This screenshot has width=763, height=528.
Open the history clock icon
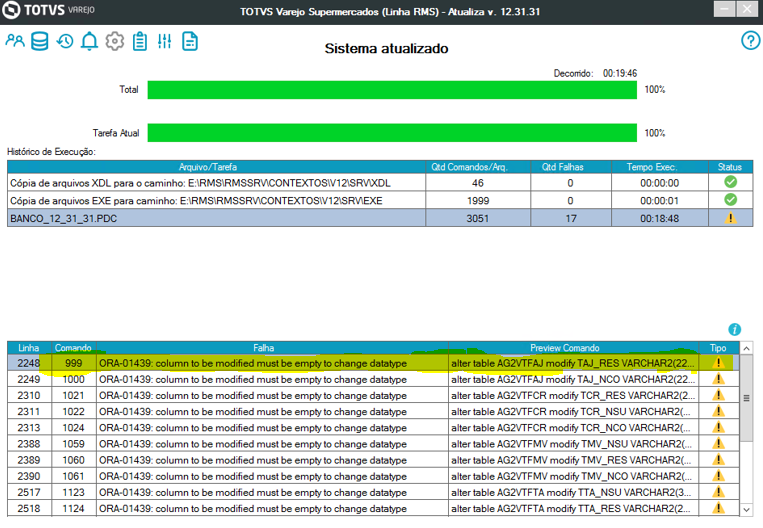(x=65, y=41)
